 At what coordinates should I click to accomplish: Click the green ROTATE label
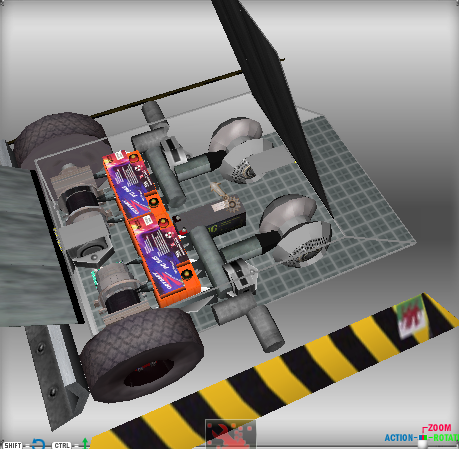tap(446, 438)
